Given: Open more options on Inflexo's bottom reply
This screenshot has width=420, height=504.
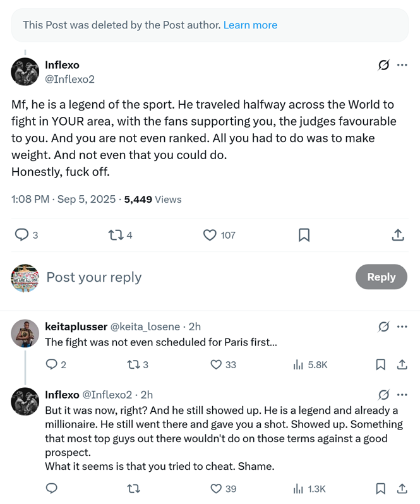Looking at the screenshot, I should [x=402, y=395].
